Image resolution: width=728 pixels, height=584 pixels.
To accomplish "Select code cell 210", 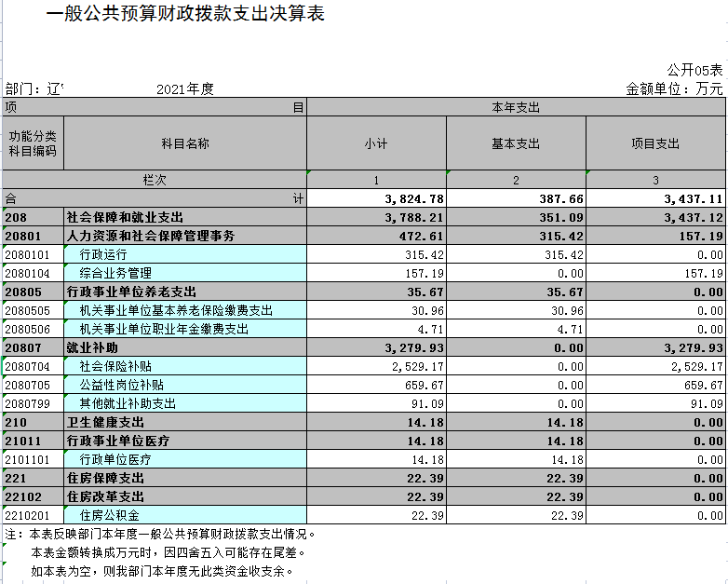I will (x=33, y=422).
